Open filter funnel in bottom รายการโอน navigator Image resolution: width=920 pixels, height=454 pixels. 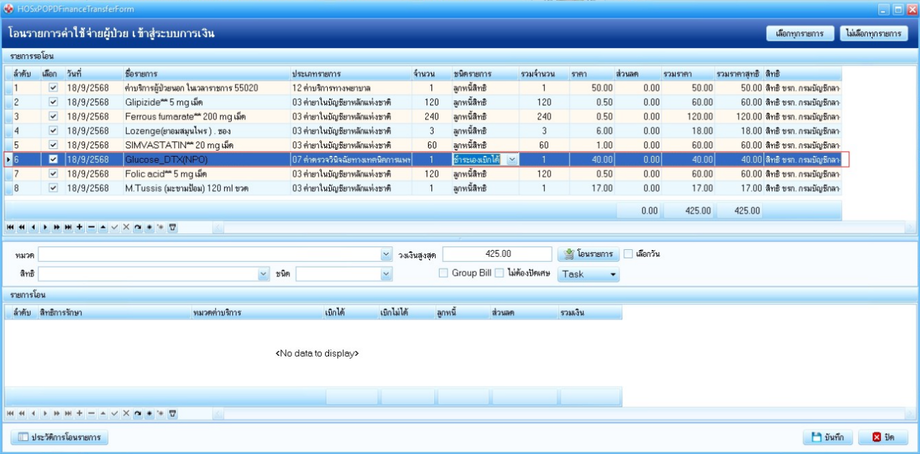coord(172,413)
